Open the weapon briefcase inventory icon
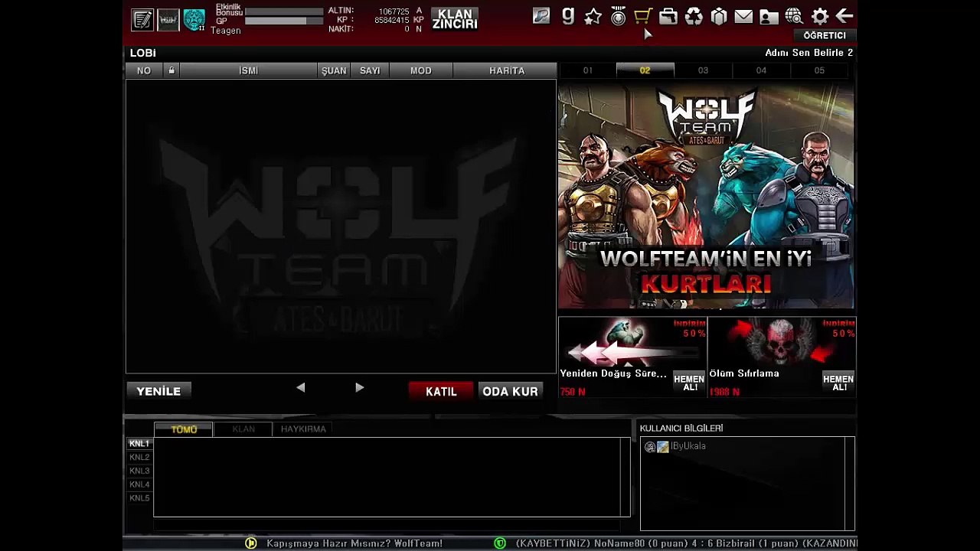 [x=668, y=16]
